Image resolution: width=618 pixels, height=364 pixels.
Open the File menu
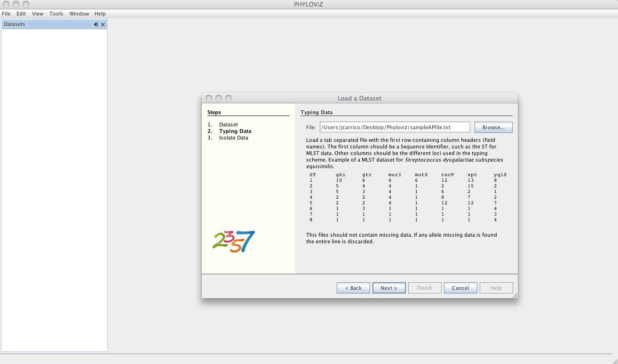6,14
